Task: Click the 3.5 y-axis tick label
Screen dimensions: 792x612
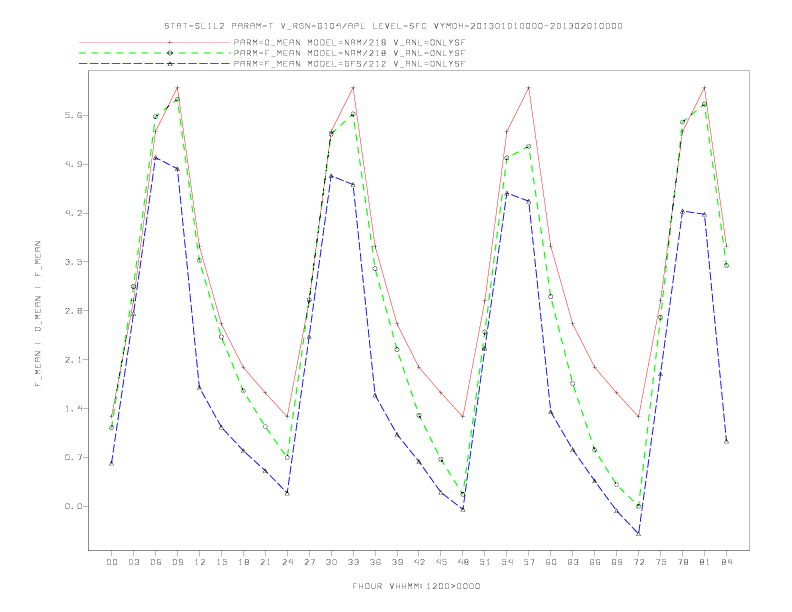Action: coord(73,262)
